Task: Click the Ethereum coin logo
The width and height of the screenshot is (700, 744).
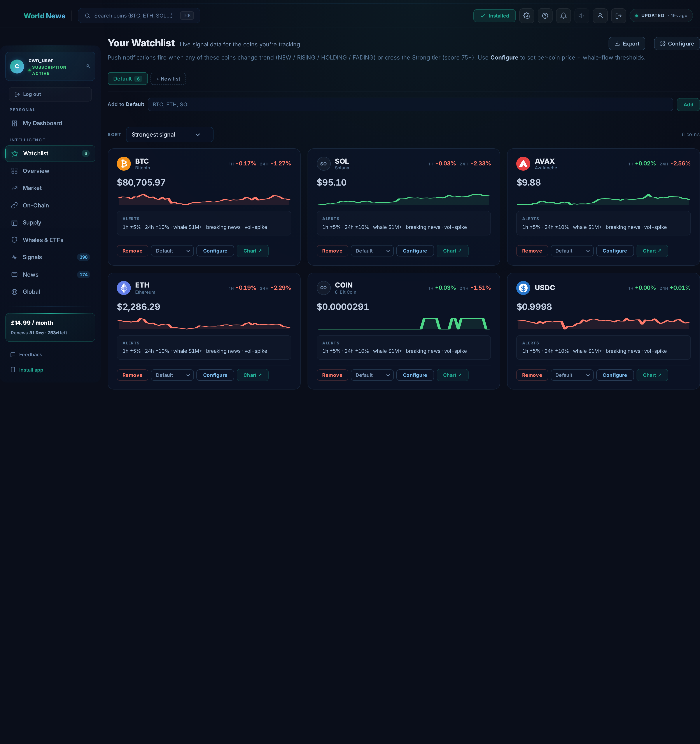Action: pyautogui.click(x=124, y=288)
